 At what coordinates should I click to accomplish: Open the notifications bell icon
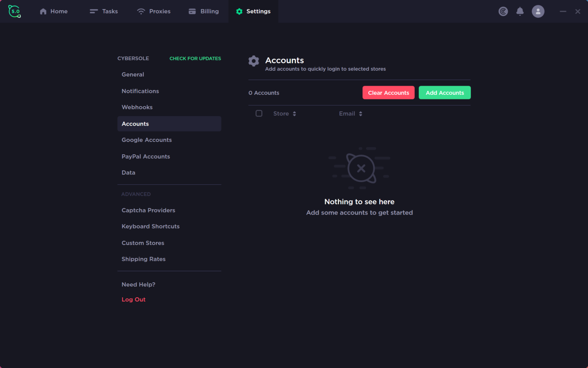[x=520, y=11]
